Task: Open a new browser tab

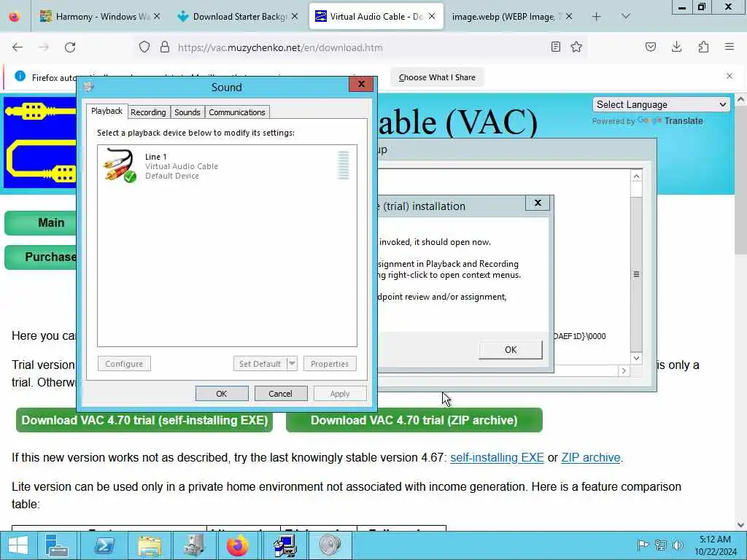Action: click(x=597, y=17)
